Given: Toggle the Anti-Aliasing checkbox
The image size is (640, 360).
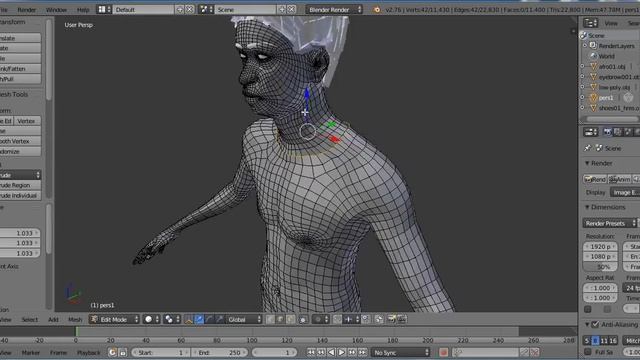Looking at the screenshot, I should (595, 324).
